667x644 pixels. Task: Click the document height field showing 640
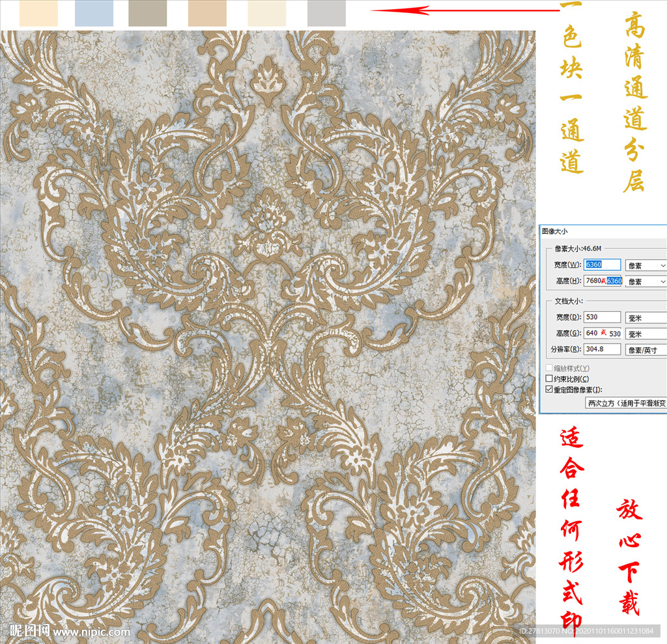click(x=603, y=333)
